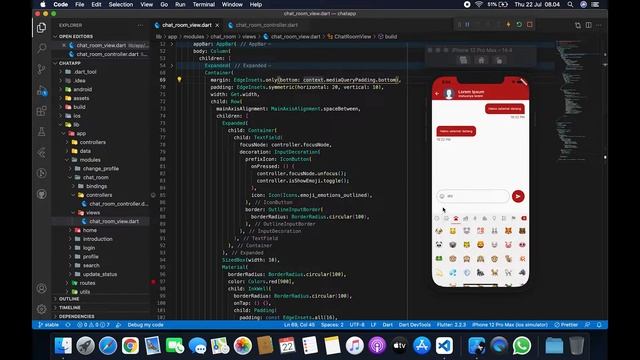Trigger Flutter hot reload lightning icon

coord(509,24)
